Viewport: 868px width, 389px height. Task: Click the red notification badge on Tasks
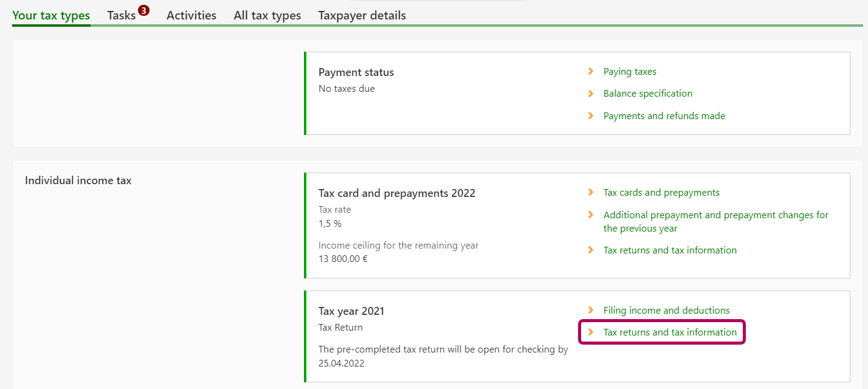point(143,10)
